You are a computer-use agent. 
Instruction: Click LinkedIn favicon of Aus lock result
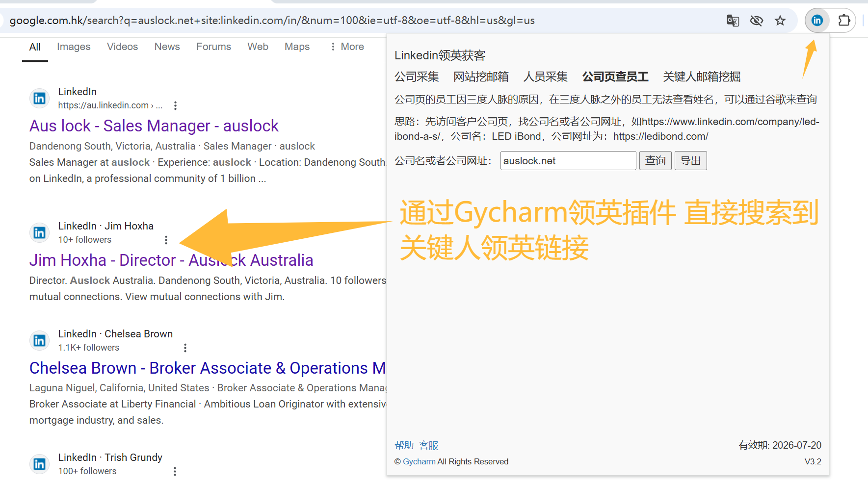[39, 99]
